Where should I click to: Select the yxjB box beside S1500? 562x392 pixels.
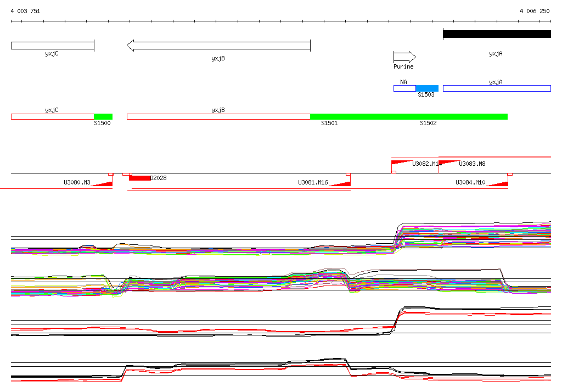218,116
